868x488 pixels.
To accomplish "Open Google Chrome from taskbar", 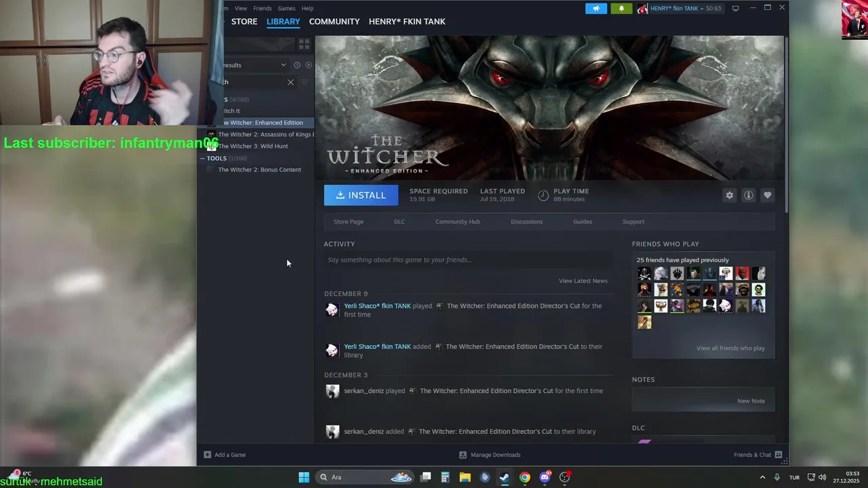I will pyautogui.click(x=525, y=477).
